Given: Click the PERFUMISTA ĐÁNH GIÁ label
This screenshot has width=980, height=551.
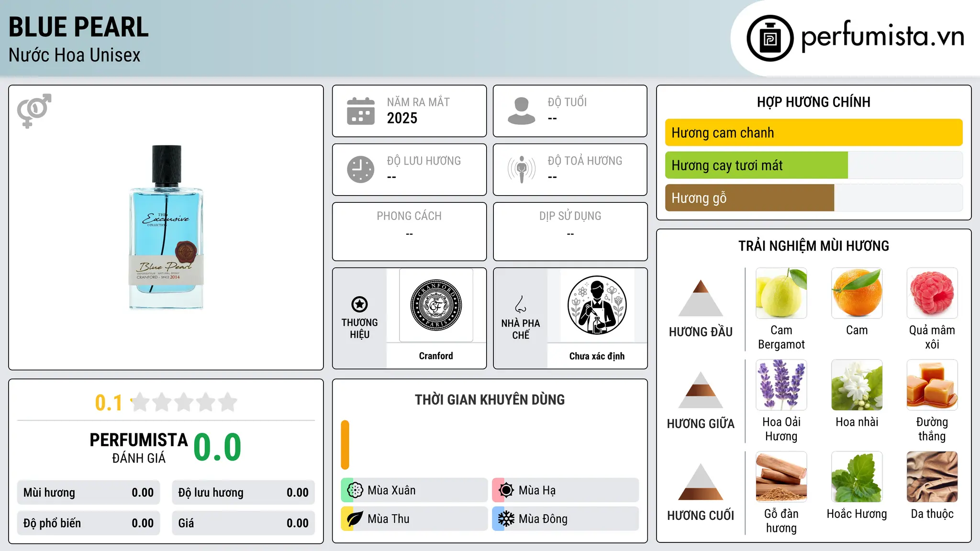Looking at the screenshot, I should click(139, 448).
